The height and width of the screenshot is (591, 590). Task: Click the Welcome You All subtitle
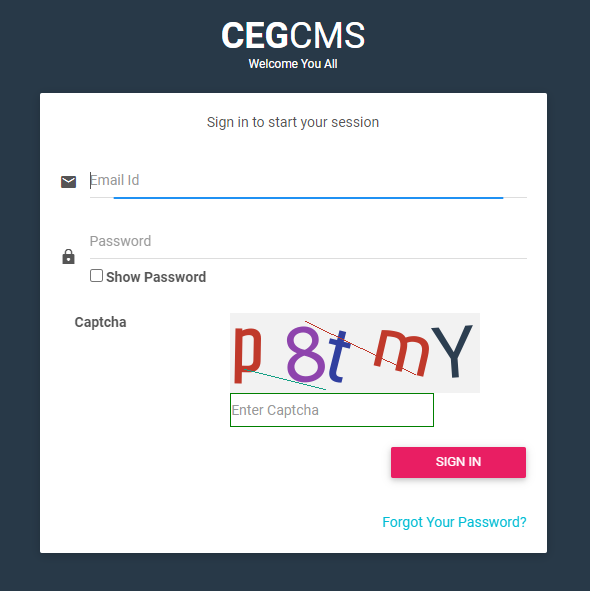[x=293, y=64]
